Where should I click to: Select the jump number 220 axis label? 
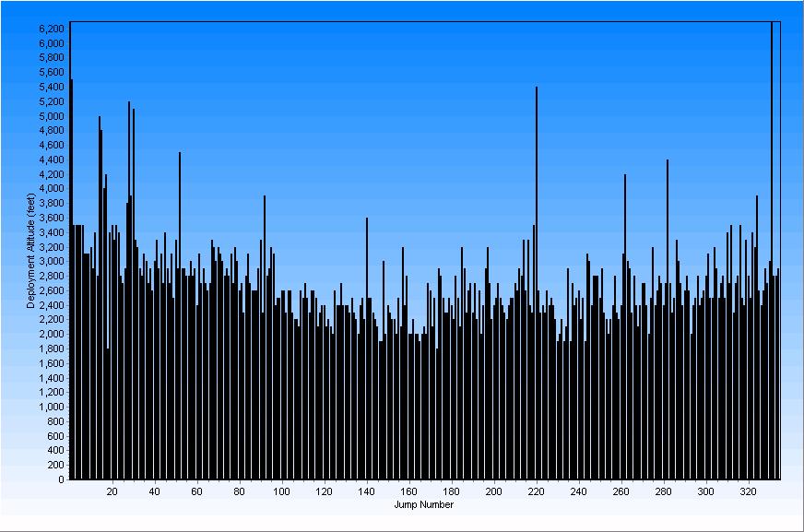536,492
